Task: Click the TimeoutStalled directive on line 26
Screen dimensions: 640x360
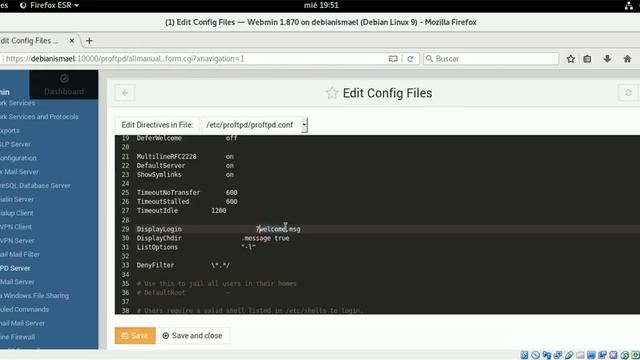Action: (x=163, y=202)
